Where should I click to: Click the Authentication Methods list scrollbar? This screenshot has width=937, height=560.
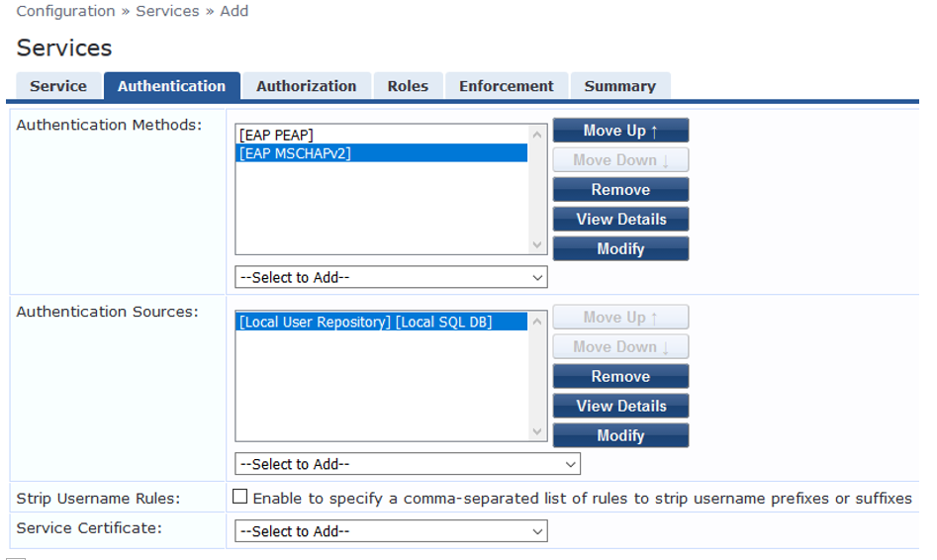pos(538,189)
